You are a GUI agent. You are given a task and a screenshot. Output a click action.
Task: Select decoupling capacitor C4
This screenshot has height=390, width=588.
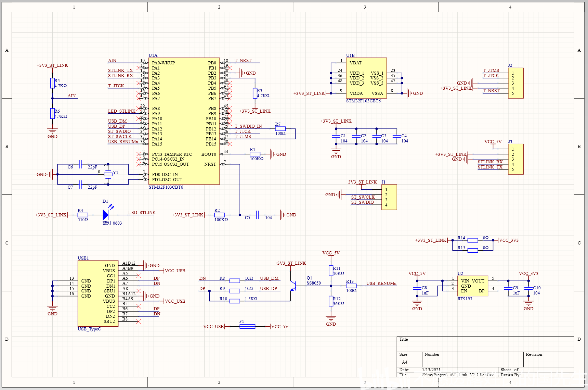[397, 136]
